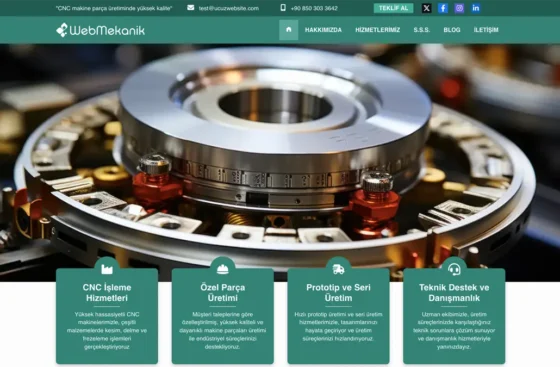Open the Instagram social icon

click(x=459, y=8)
